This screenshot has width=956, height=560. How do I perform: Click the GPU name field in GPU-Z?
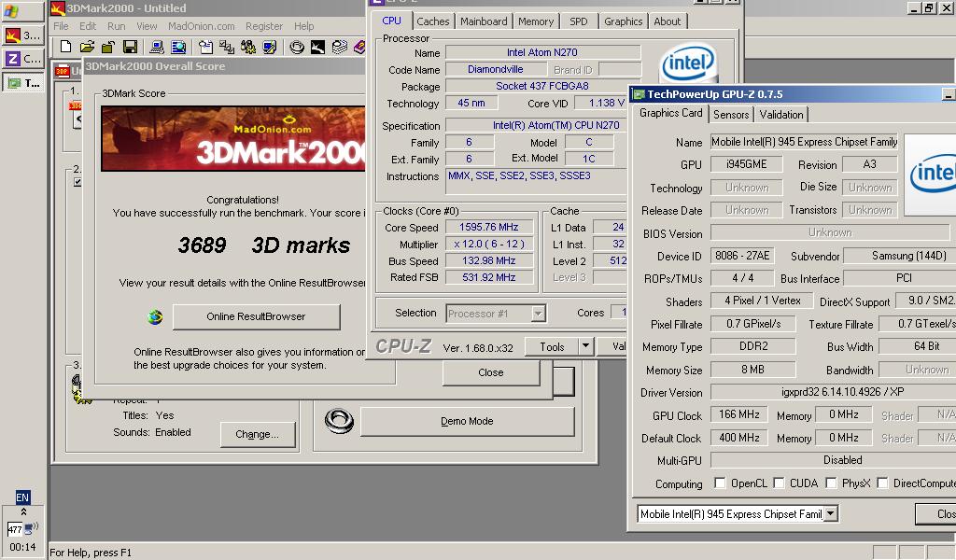(804, 142)
